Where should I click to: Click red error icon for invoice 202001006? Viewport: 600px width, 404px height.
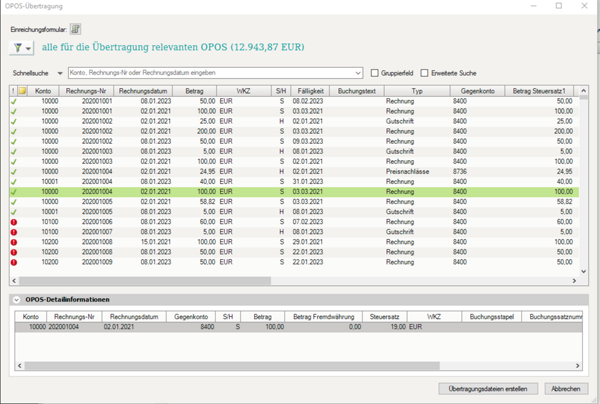(x=13, y=222)
